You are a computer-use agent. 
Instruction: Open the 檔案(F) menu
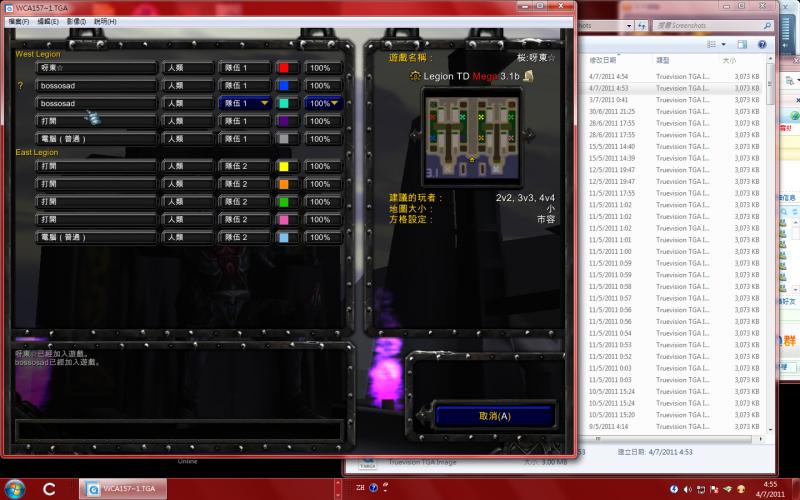[x=19, y=21]
